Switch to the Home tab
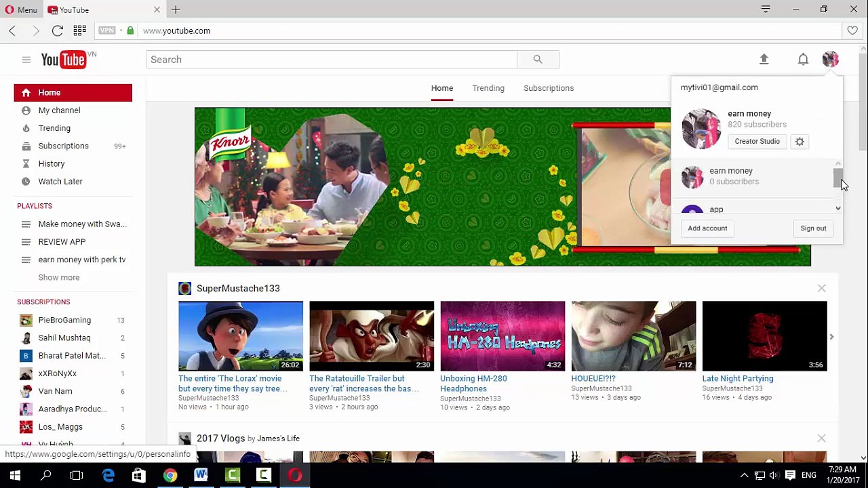 point(442,88)
